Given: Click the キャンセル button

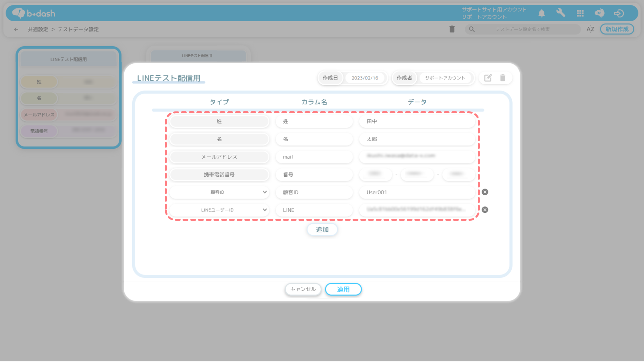Looking at the screenshot, I should point(303,289).
